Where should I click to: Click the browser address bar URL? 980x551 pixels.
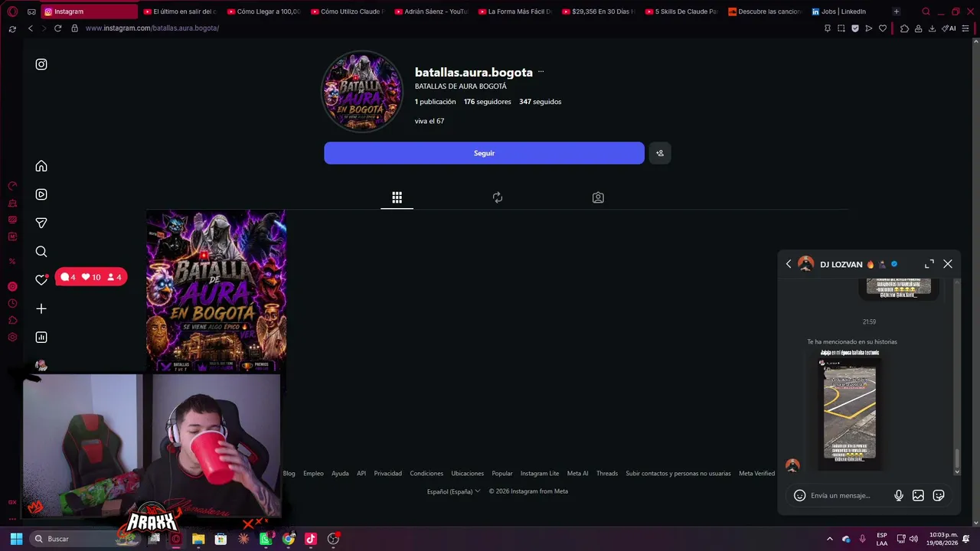pyautogui.click(x=152, y=28)
